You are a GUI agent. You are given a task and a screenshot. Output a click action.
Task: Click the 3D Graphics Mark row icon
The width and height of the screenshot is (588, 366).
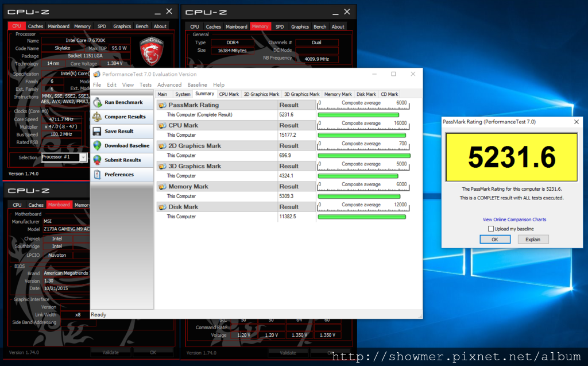(x=162, y=166)
